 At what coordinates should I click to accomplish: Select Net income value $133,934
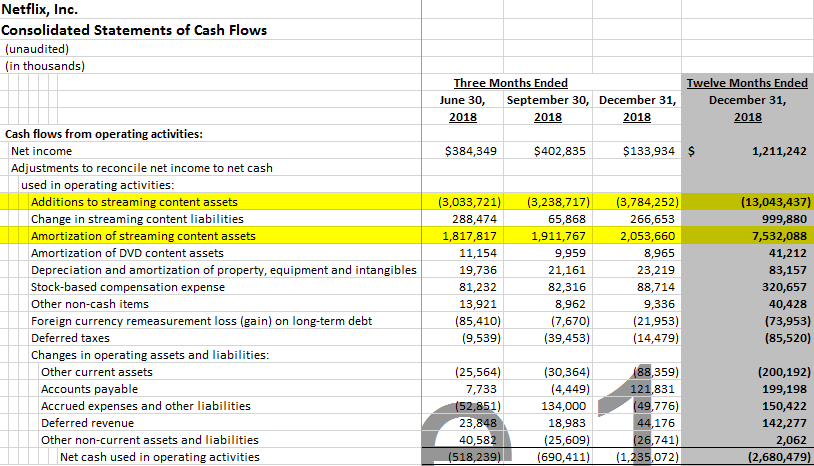(x=649, y=151)
